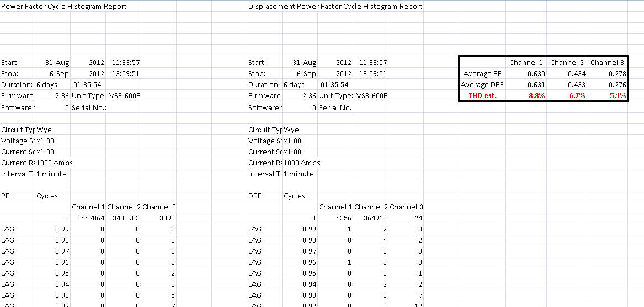This screenshot has width=644, height=307.
Task: Select the red 'THD est.' label
Action: (x=482, y=96)
